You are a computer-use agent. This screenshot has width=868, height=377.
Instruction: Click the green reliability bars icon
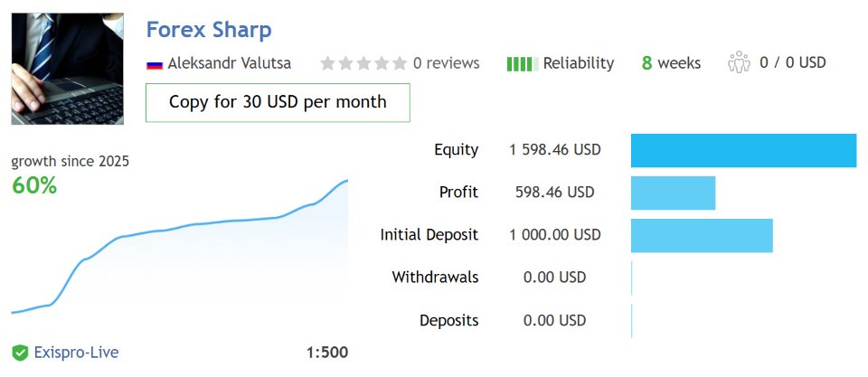click(521, 63)
